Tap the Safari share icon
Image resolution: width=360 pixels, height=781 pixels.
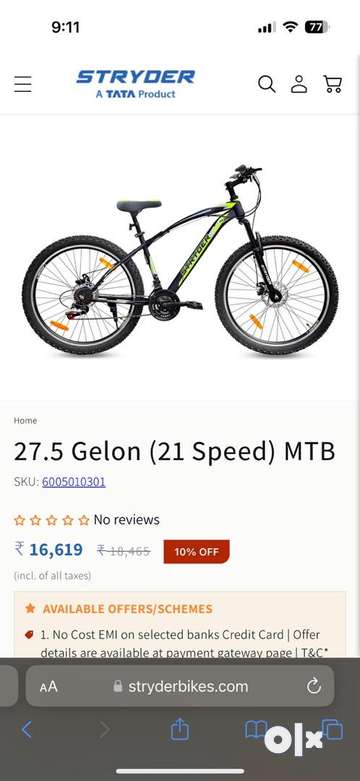[180, 730]
